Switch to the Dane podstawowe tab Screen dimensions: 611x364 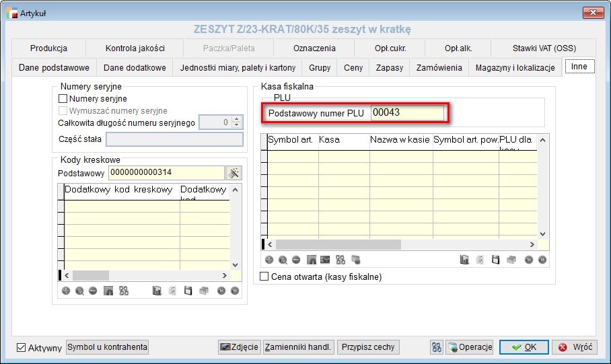pos(54,67)
